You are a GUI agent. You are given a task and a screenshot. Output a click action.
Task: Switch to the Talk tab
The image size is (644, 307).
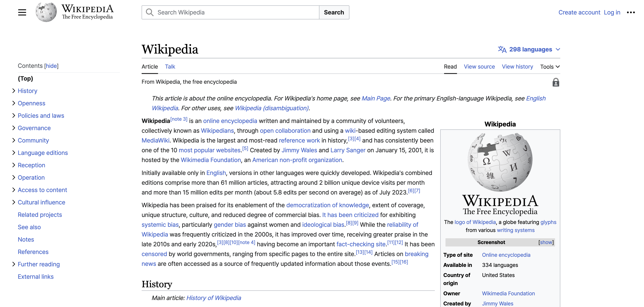pos(170,66)
